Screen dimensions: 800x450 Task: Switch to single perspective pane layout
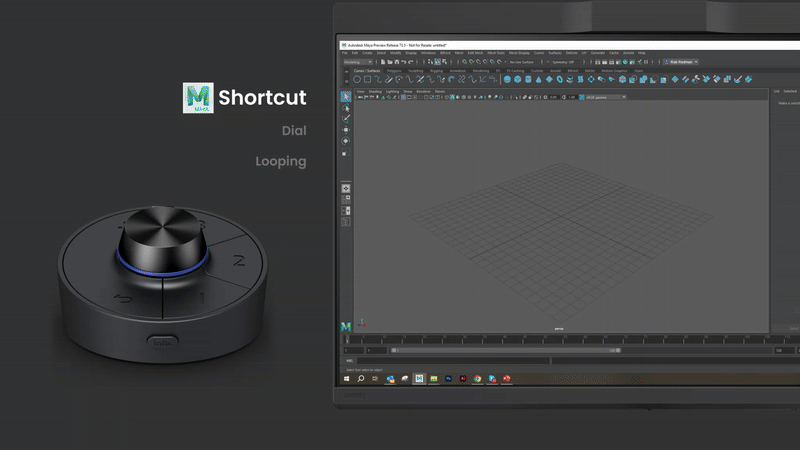346,188
